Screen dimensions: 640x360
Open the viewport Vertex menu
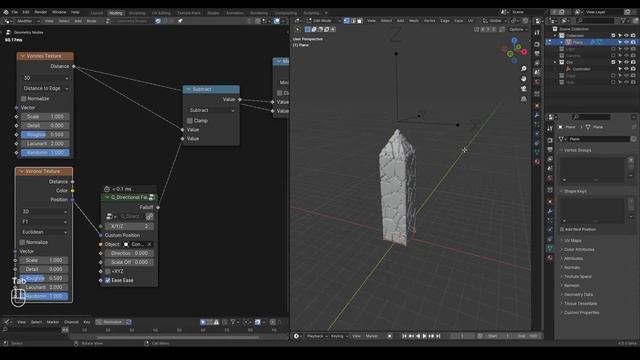[x=429, y=21]
